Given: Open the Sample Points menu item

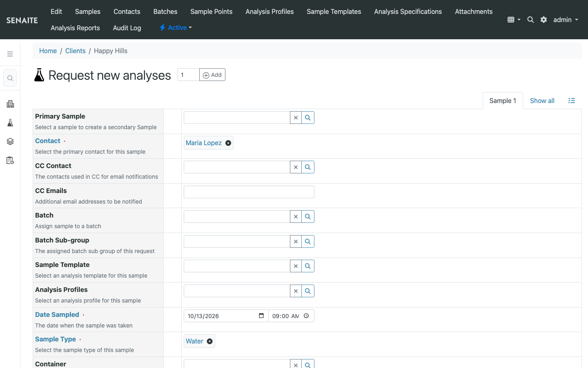Looking at the screenshot, I should 212,11.
